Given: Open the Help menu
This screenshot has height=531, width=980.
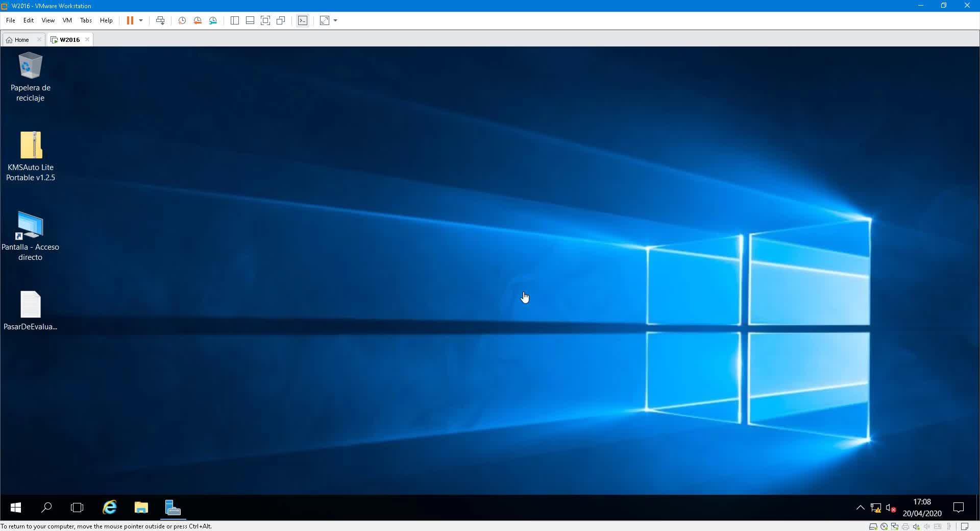Looking at the screenshot, I should point(106,20).
